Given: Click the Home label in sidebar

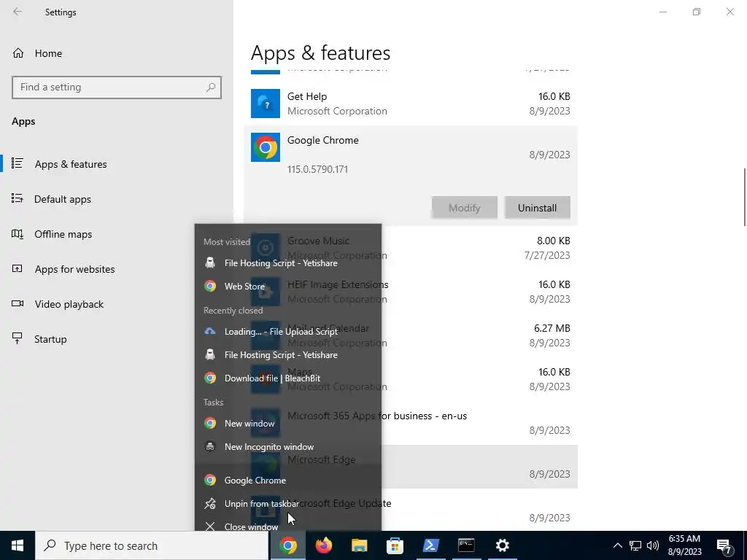Looking at the screenshot, I should coord(48,53).
